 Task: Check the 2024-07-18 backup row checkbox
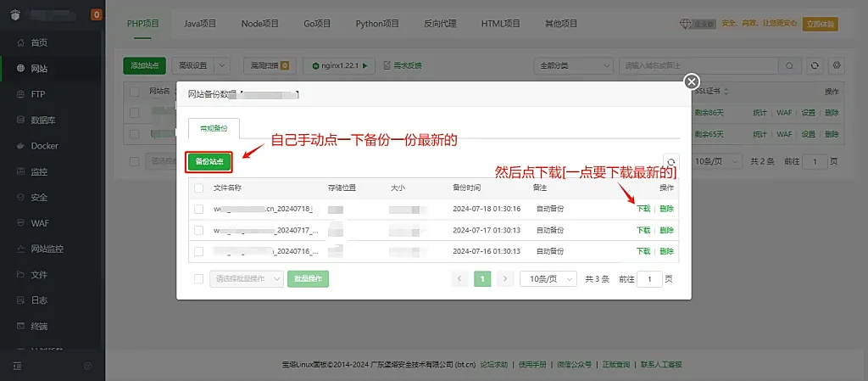coord(199,208)
